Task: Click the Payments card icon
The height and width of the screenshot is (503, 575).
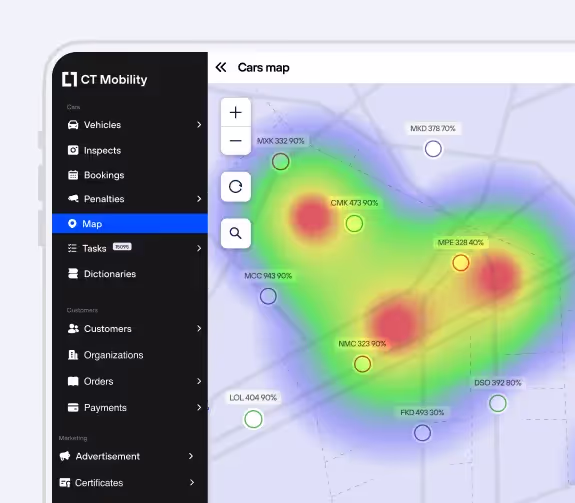Action: [x=73, y=408]
